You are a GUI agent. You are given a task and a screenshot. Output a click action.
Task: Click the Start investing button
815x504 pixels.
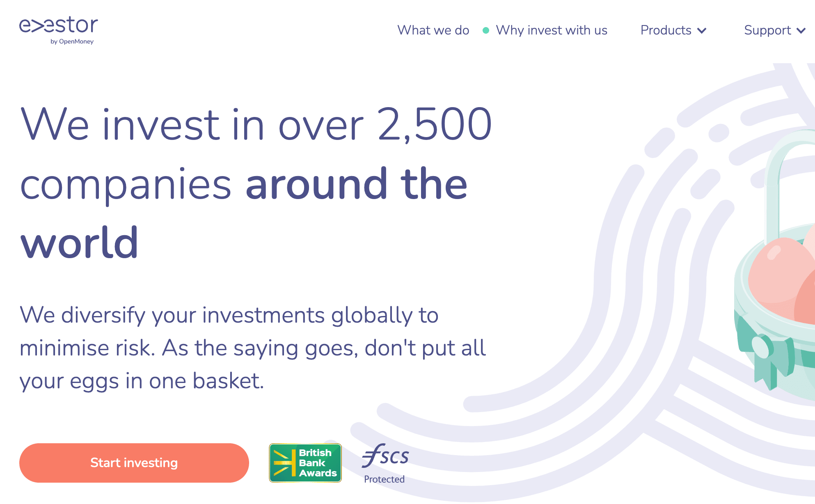click(x=134, y=463)
